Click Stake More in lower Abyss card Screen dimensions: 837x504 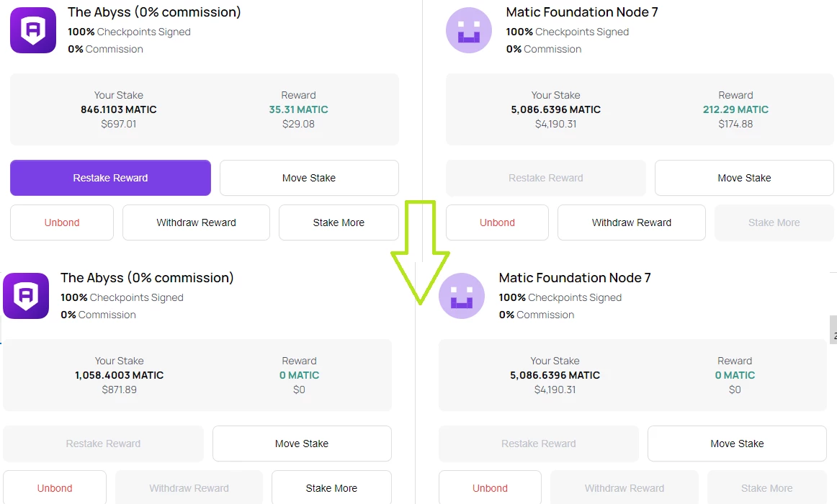point(331,487)
